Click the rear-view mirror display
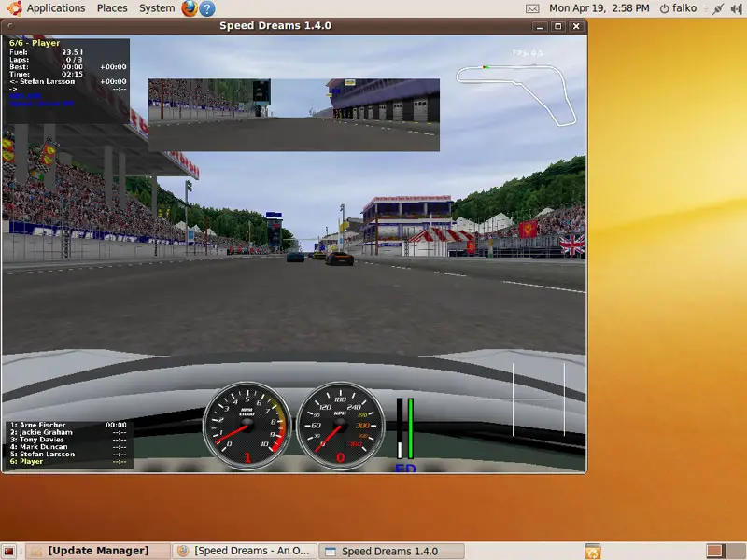This screenshot has height=560, width=747. [294, 115]
